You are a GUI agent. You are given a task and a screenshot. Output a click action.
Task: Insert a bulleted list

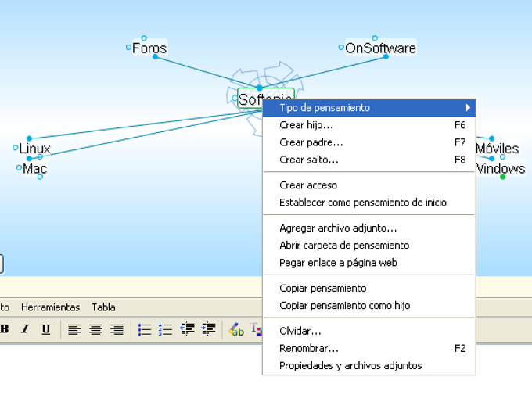145,329
